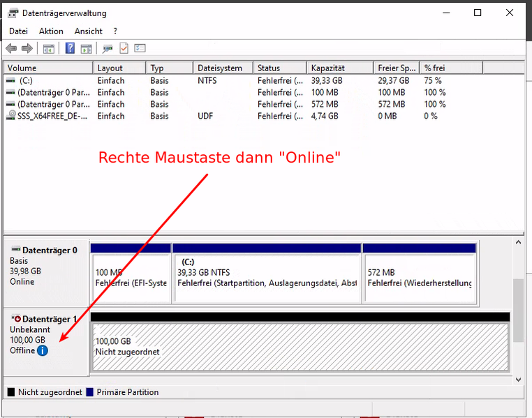This screenshot has width=532, height=418.
Task: Open the Aktion menu
Action: point(51,31)
